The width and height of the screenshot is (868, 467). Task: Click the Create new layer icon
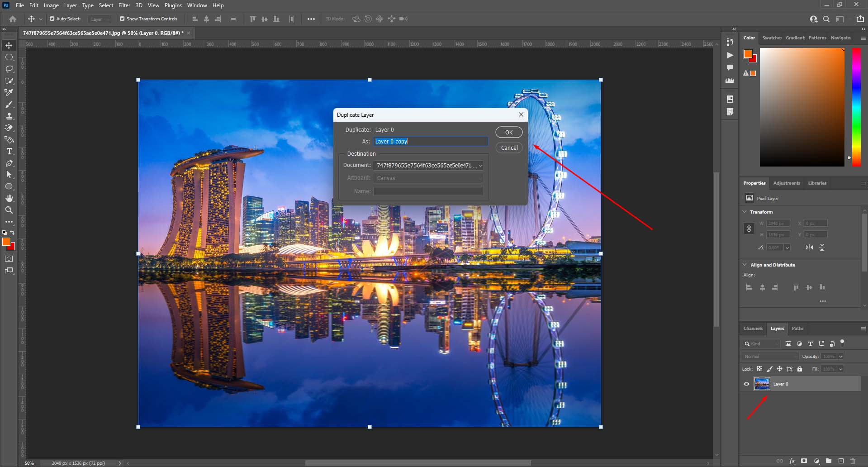coord(841,461)
